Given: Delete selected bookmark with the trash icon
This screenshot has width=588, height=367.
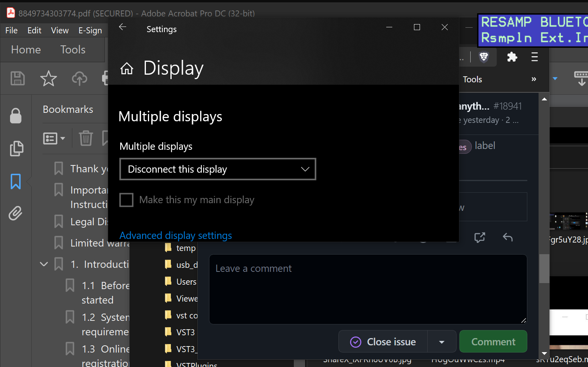Looking at the screenshot, I should click(86, 138).
